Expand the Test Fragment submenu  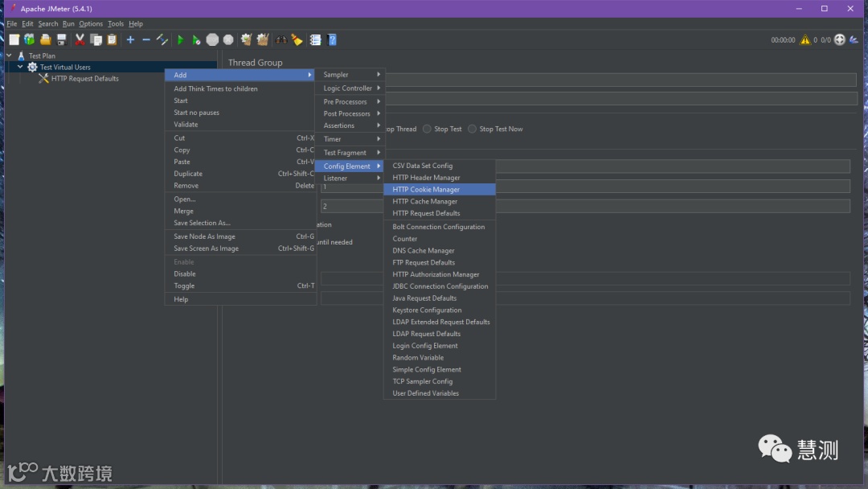pyautogui.click(x=350, y=153)
